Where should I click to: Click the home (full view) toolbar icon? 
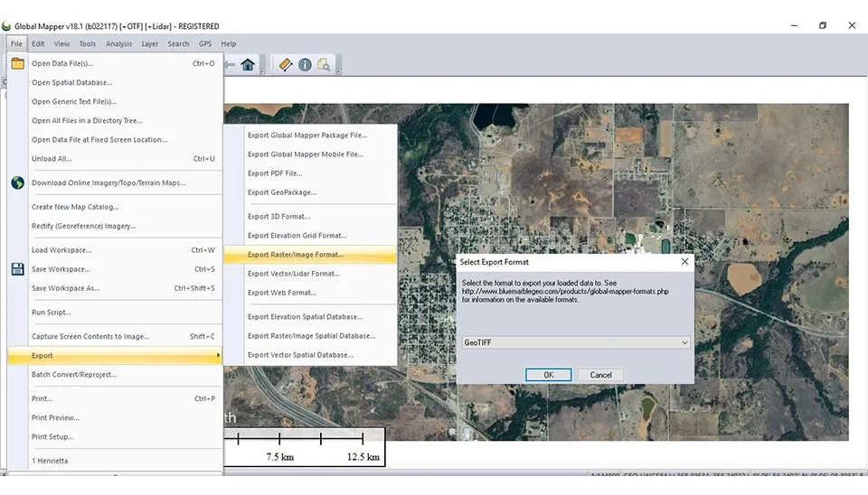tap(248, 64)
